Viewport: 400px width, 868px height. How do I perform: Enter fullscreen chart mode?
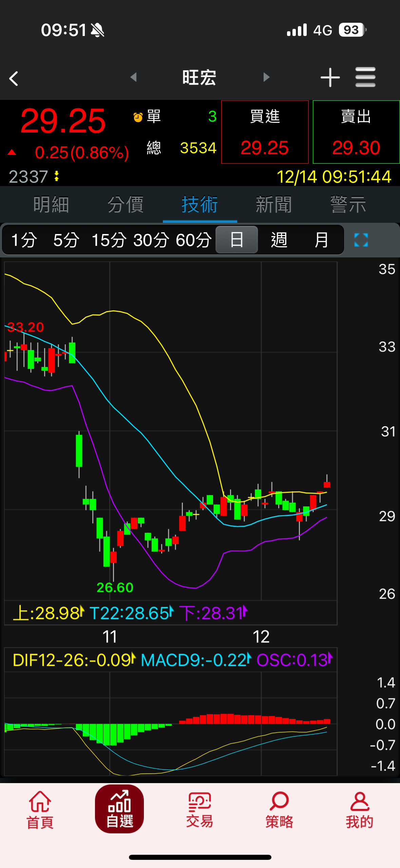tap(361, 240)
